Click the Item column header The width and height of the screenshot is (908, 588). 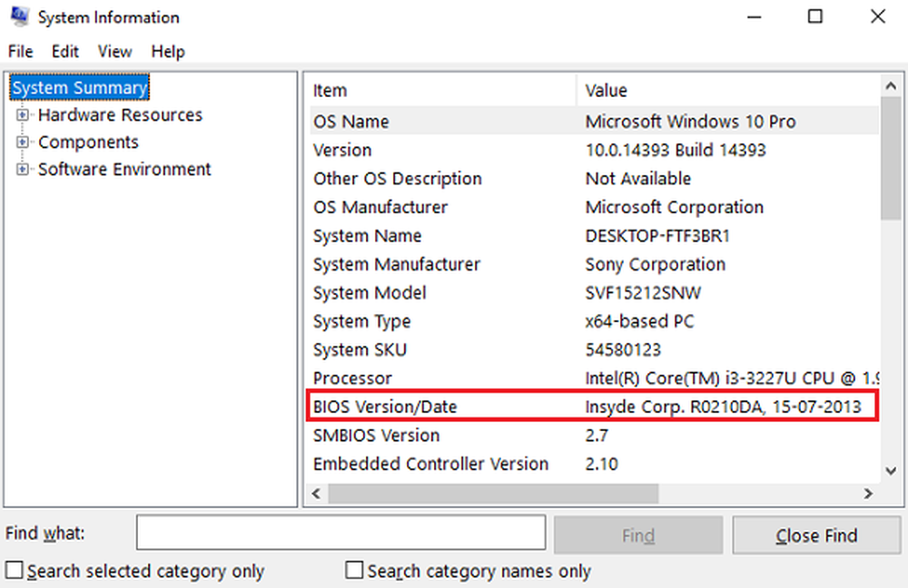coord(440,91)
